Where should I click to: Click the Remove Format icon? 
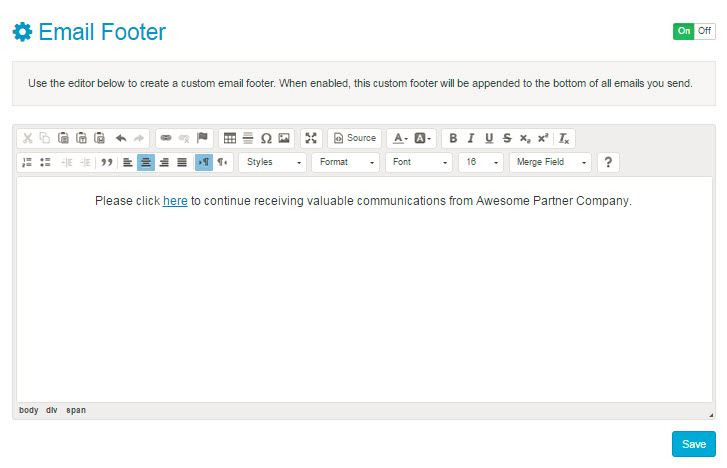564,138
